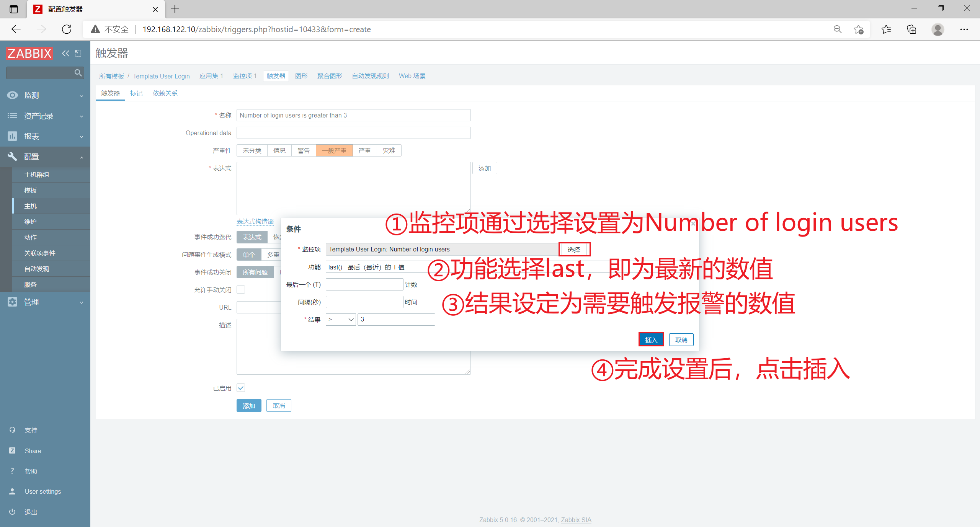This screenshot has width=980, height=527.
Task: Click 取消 in the 条件 dialog
Action: (681, 339)
